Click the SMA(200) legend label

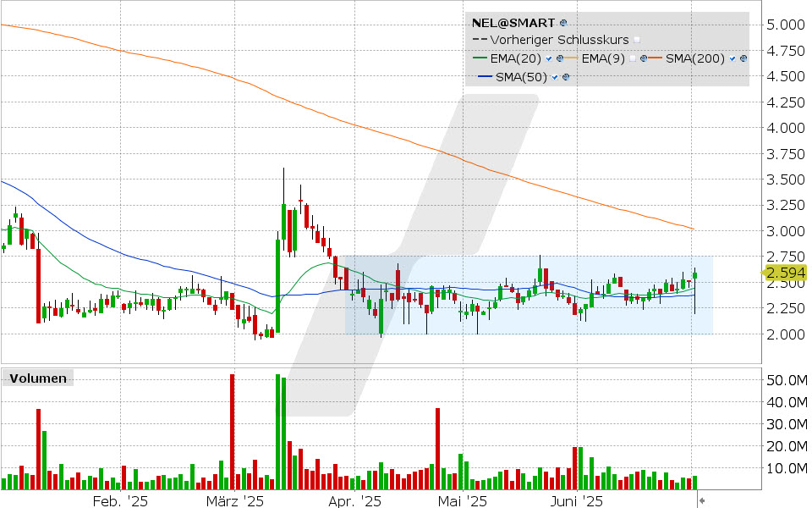(695, 58)
